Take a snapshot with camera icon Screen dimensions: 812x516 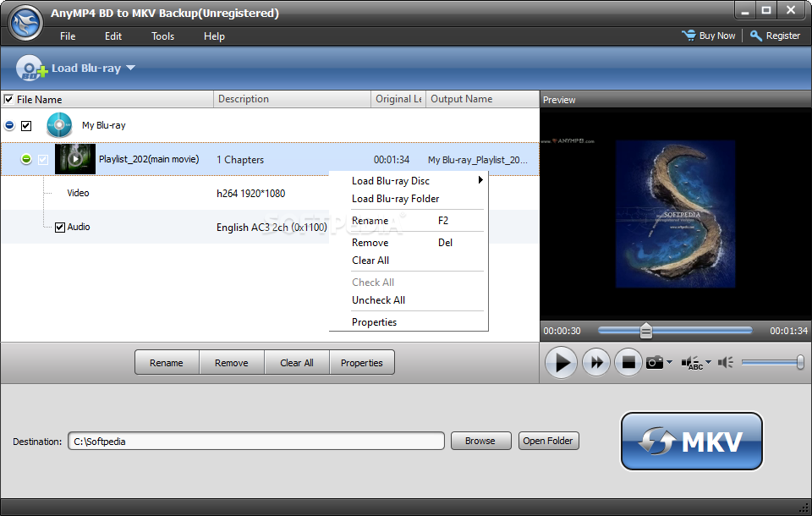click(655, 362)
